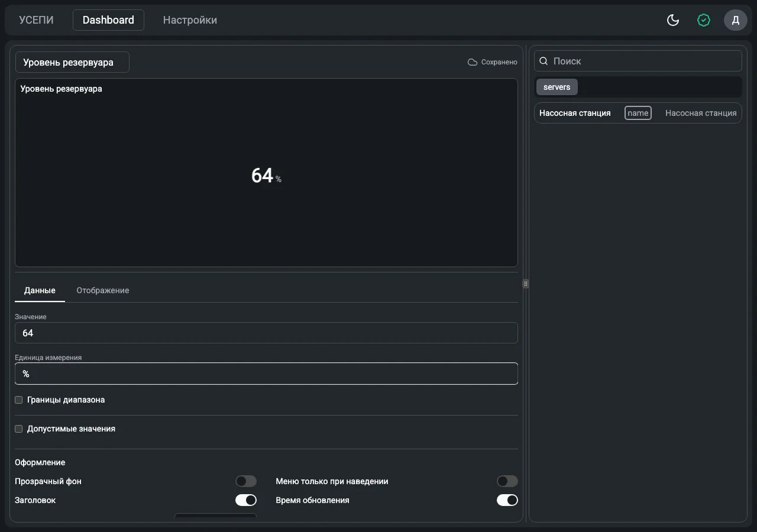The image size is (757, 532).
Task: Open the Настройки menu item
Action: click(190, 20)
